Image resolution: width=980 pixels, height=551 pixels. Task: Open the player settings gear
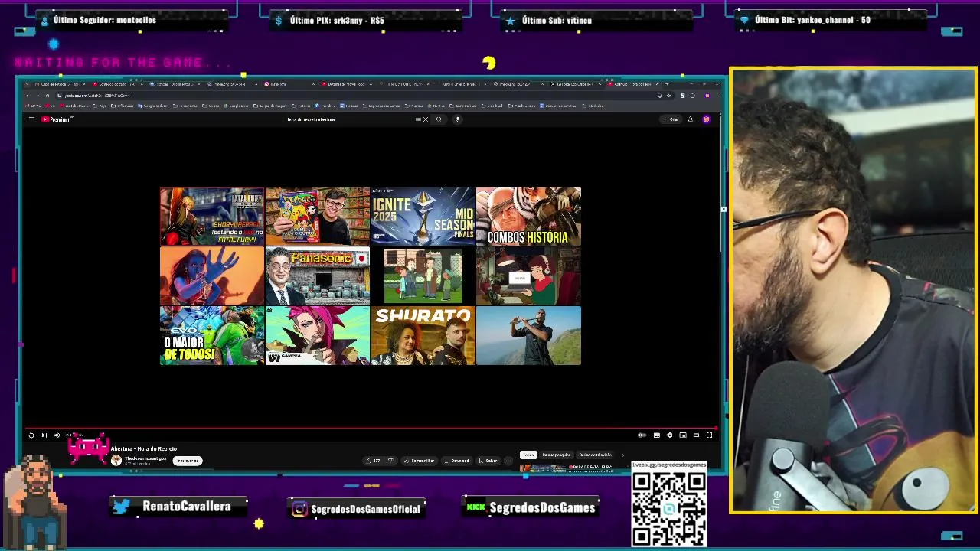point(670,435)
